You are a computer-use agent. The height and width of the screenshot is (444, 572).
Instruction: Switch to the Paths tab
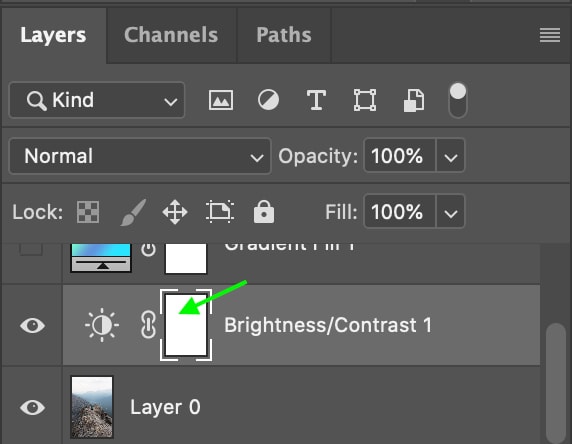pyautogui.click(x=284, y=35)
